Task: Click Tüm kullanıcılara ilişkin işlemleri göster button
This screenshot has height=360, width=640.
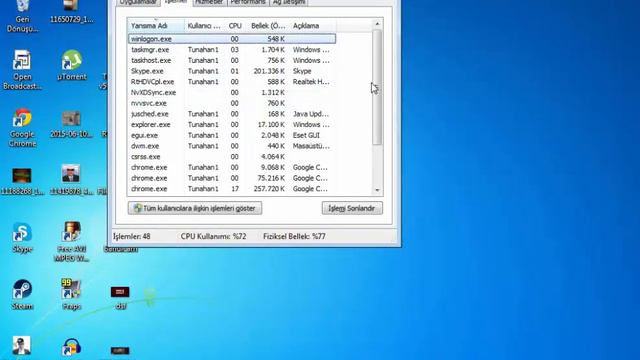Action: point(195,208)
